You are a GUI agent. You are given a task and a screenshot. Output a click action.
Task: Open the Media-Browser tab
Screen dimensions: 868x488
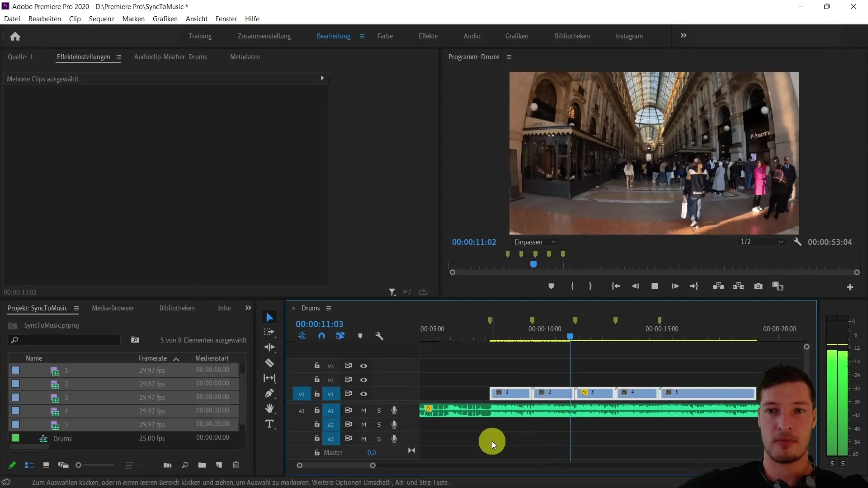(x=113, y=308)
